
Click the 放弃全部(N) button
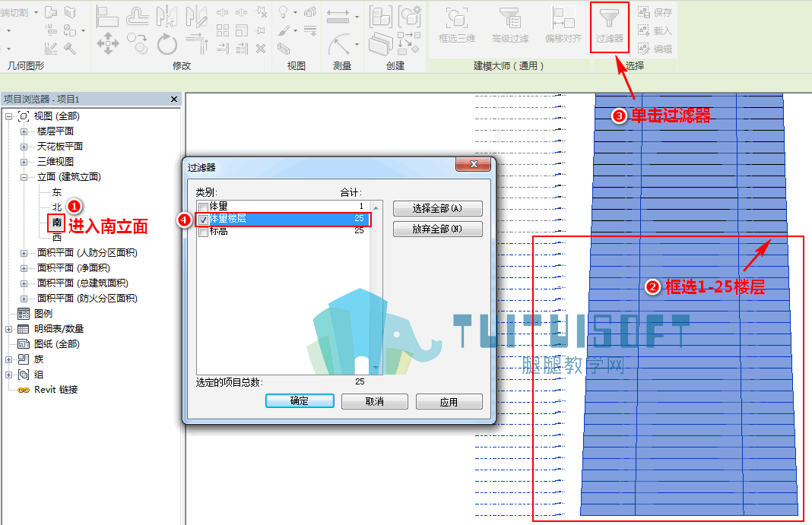click(438, 229)
